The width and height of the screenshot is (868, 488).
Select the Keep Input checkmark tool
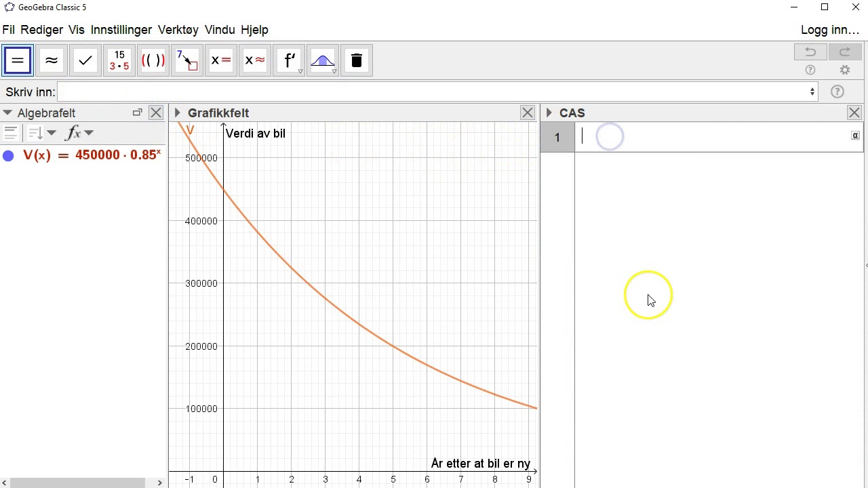pos(85,61)
